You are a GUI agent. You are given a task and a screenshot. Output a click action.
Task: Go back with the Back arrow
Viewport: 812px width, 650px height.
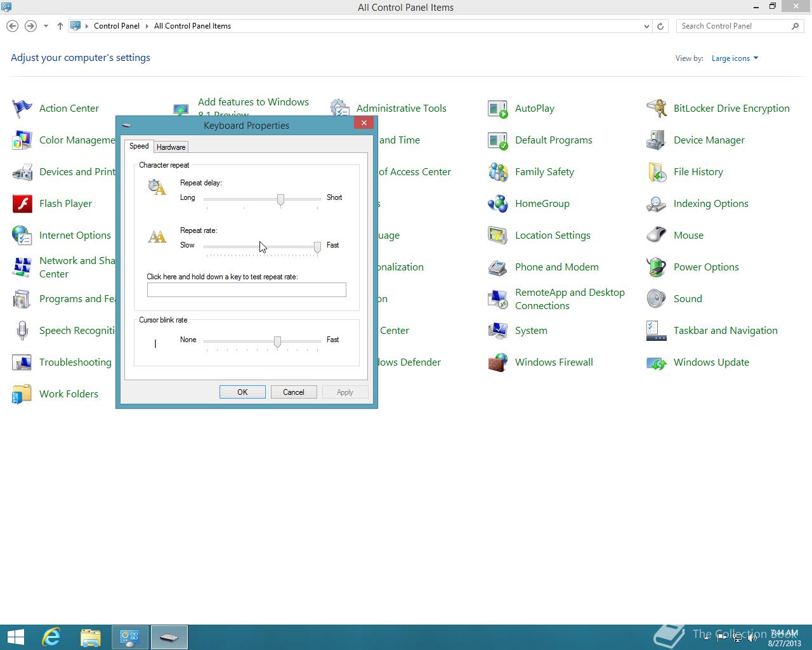[x=12, y=26]
